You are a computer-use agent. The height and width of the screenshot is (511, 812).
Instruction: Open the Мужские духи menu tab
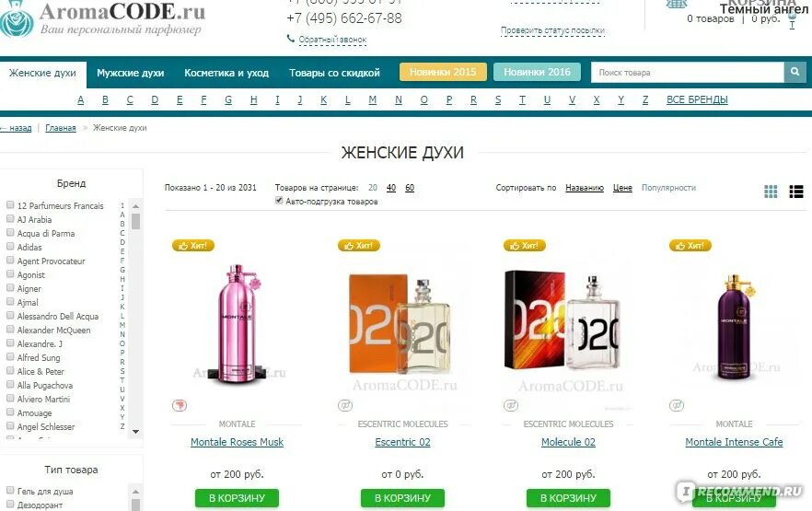click(x=131, y=73)
